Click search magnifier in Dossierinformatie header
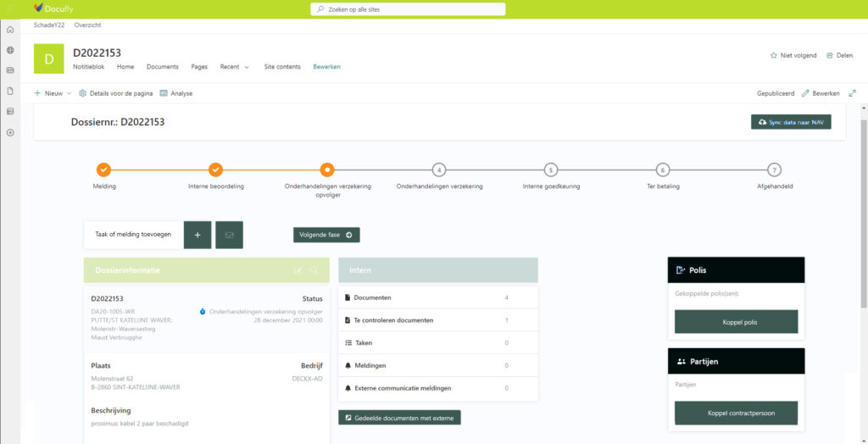 314,270
